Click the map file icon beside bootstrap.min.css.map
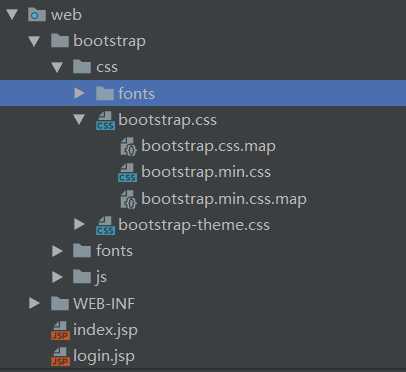 coord(128,199)
